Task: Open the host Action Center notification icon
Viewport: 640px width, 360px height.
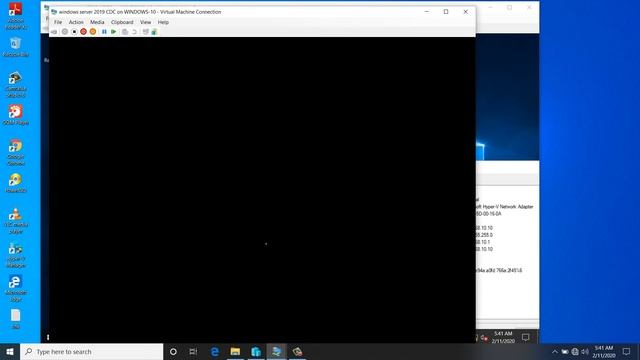Action: 626,351
